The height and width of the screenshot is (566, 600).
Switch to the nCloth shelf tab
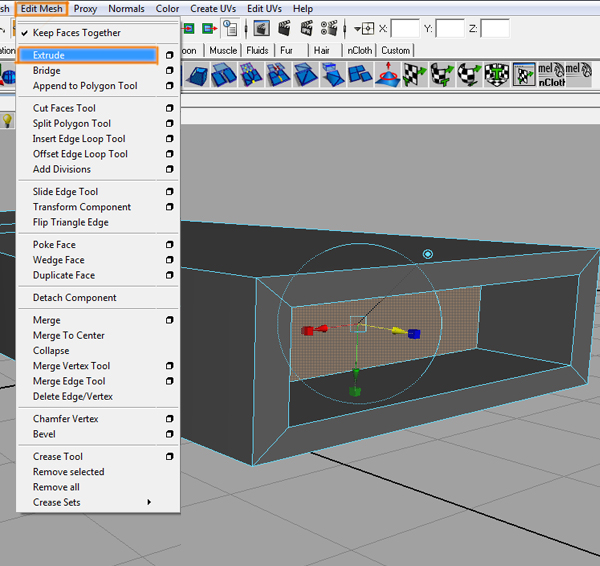point(359,51)
